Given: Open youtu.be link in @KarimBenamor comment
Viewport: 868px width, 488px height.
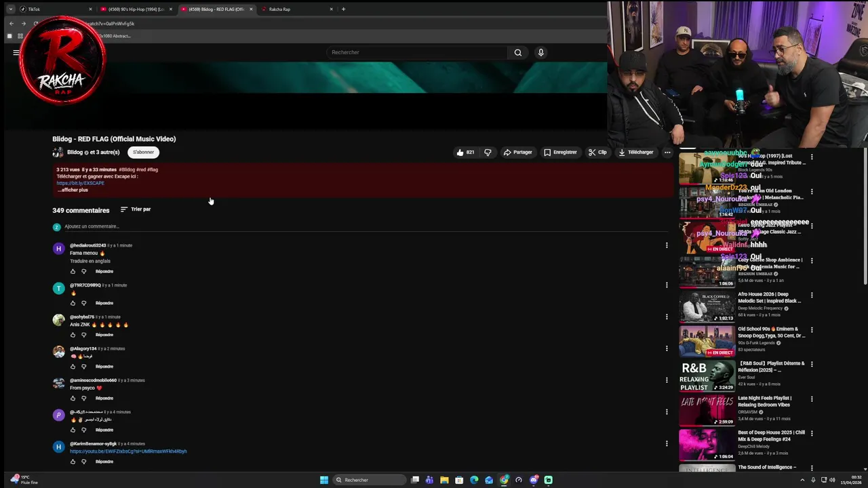Looking at the screenshot, I should tap(128, 451).
